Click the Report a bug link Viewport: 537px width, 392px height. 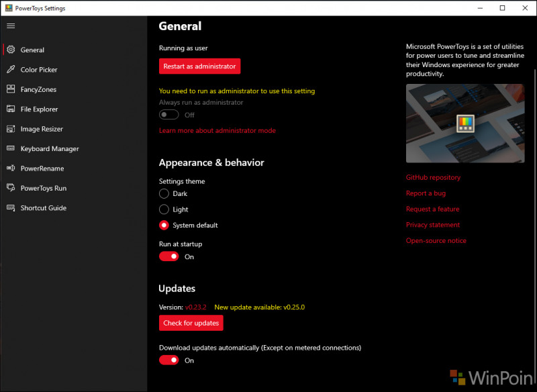(x=426, y=193)
